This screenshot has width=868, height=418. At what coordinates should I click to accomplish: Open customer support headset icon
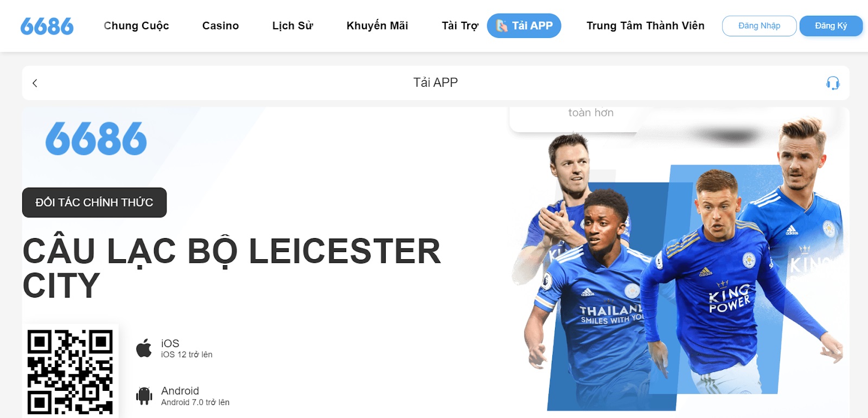833,83
